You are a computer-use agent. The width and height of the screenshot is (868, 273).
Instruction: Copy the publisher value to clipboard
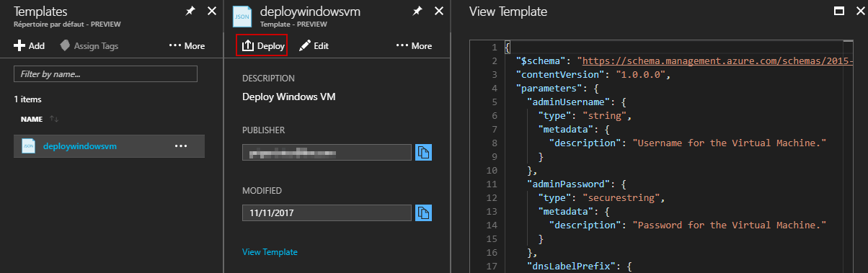click(x=423, y=153)
